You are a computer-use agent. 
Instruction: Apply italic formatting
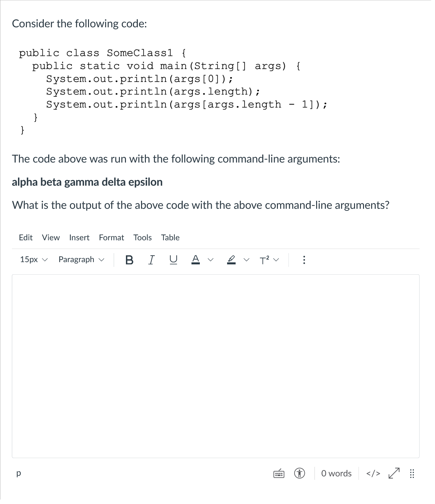(x=151, y=260)
